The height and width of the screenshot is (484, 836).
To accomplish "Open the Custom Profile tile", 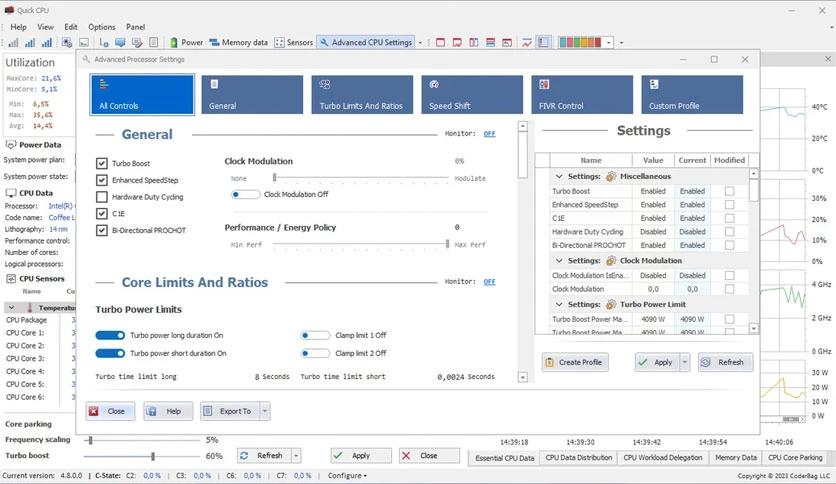I will [692, 95].
